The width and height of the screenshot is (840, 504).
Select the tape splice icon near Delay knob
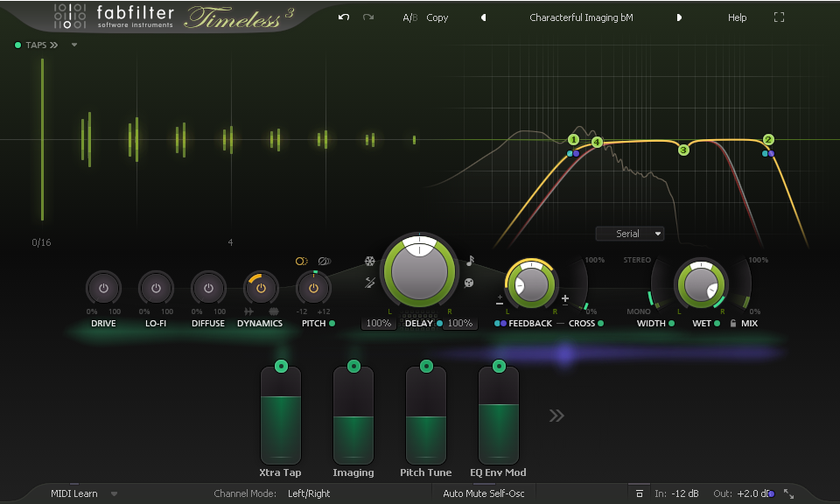click(x=370, y=283)
